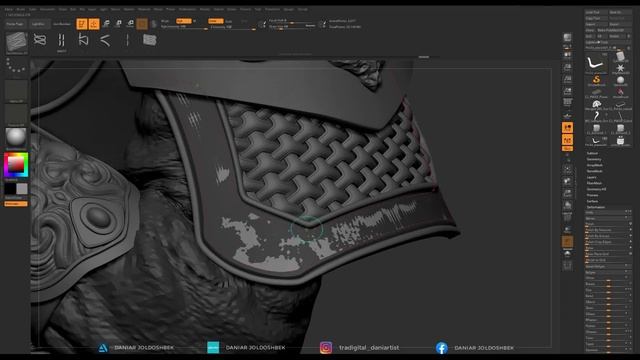Click Load Tool button
This screenshot has height=360, width=640.
pos(596,12)
